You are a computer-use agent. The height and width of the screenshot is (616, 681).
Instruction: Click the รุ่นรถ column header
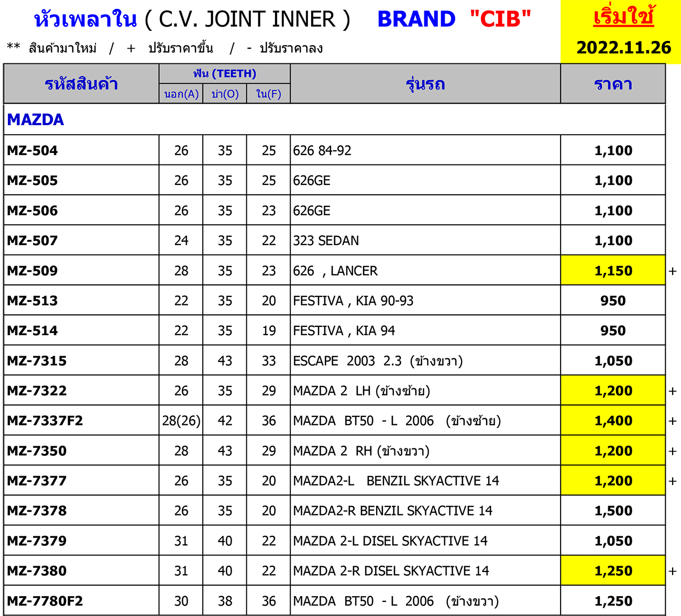coord(425,84)
